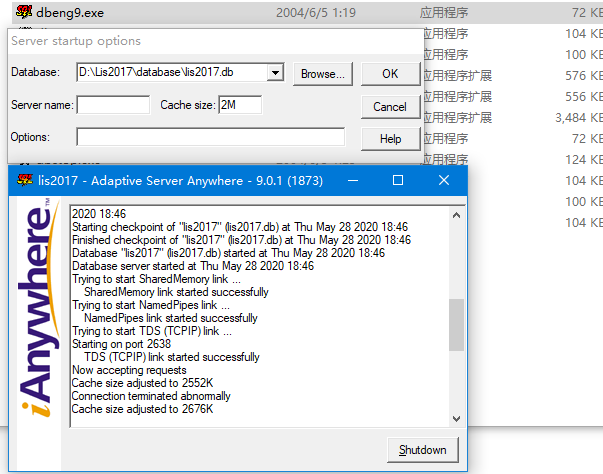
Task: Open Help for server startup options
Action: (390, 139)
